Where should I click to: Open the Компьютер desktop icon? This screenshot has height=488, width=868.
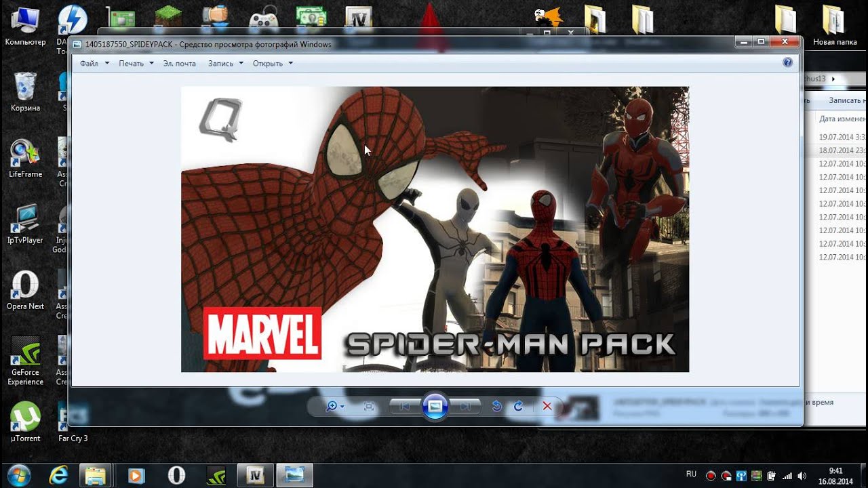25,26
